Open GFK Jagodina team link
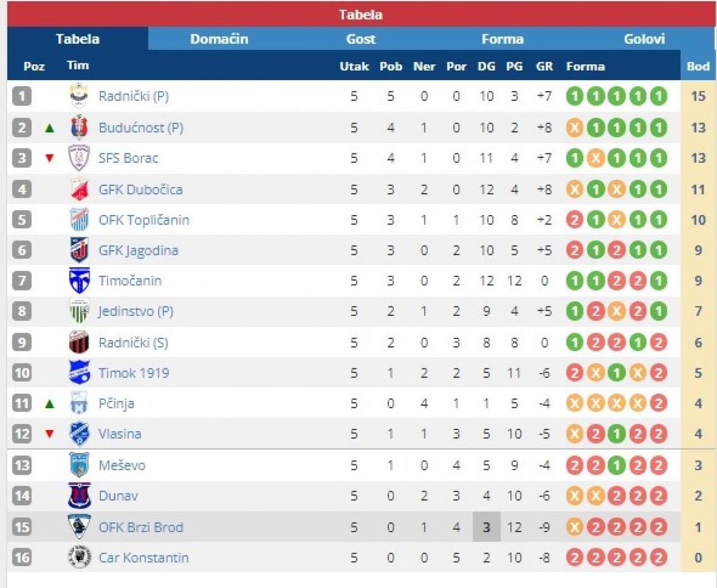The image size is (717, 588). tap(138, 250)
